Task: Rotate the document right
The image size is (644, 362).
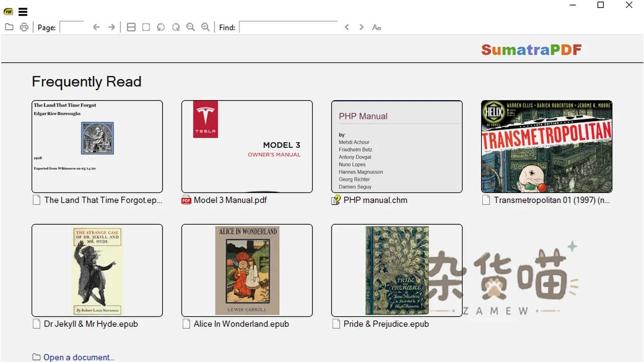Action: tap(176, 27)
